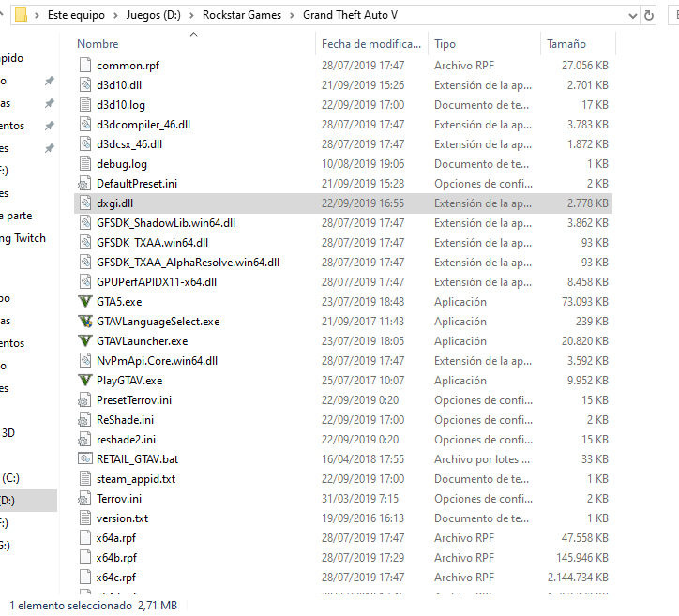Screen dimensions: 679x616
Task: Select GPUPerfAPIDX11-x64.dll icon
Action: [85, 282]
